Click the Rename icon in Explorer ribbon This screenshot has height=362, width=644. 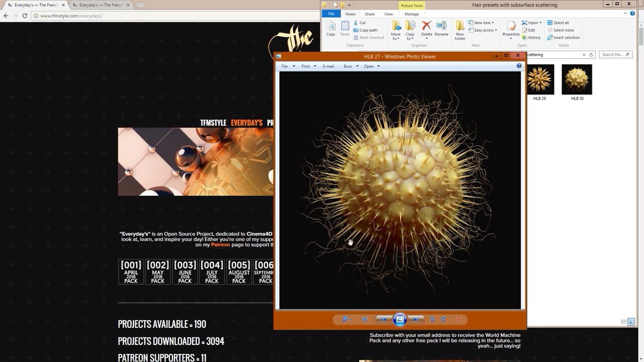[x=441, y=29]
